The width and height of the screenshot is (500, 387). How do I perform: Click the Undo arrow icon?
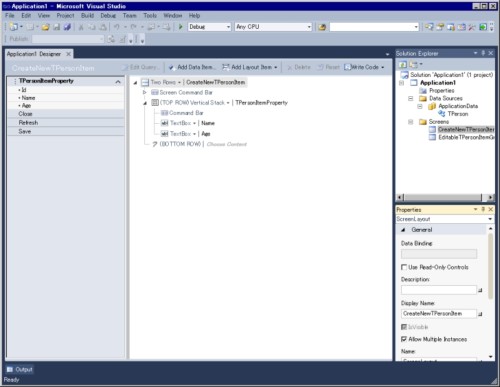(x=116, y=27)
